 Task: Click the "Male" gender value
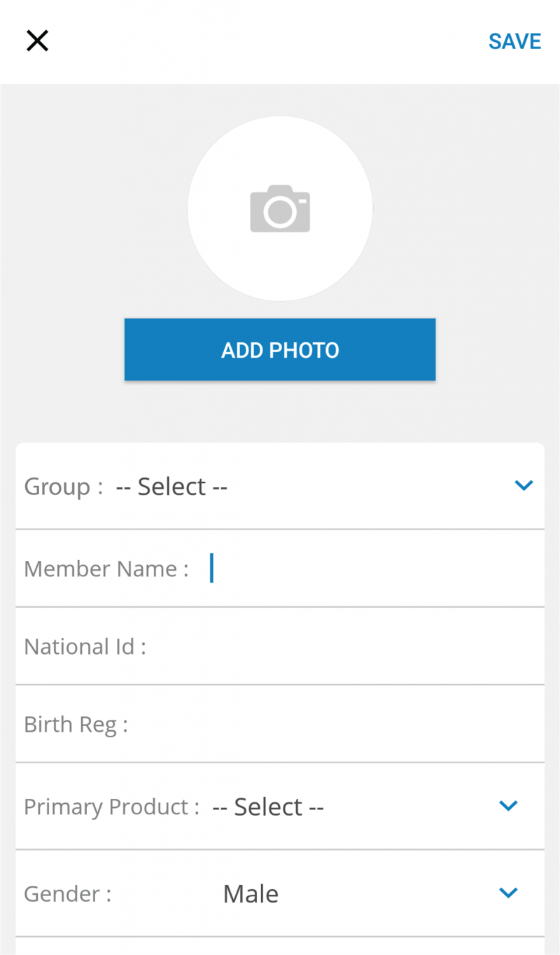(251, 894)
